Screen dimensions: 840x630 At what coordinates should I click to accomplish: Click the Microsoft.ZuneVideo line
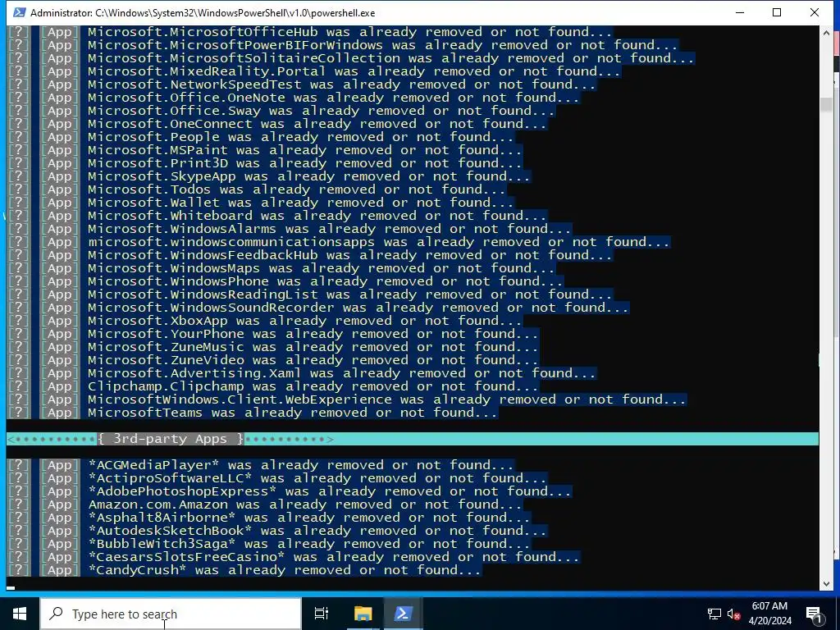pyautogui.click(x=273, y=360)
